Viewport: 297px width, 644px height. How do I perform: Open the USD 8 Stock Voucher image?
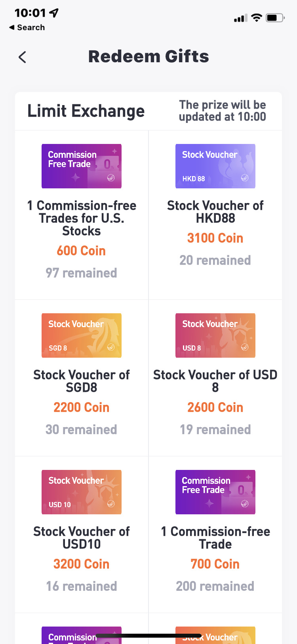(x=215, y=335)
